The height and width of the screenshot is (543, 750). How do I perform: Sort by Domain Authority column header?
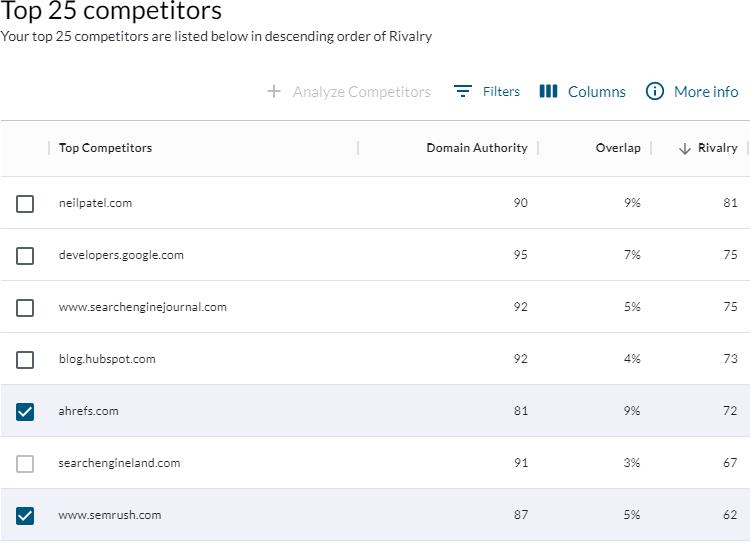click(x=476, y=148)
